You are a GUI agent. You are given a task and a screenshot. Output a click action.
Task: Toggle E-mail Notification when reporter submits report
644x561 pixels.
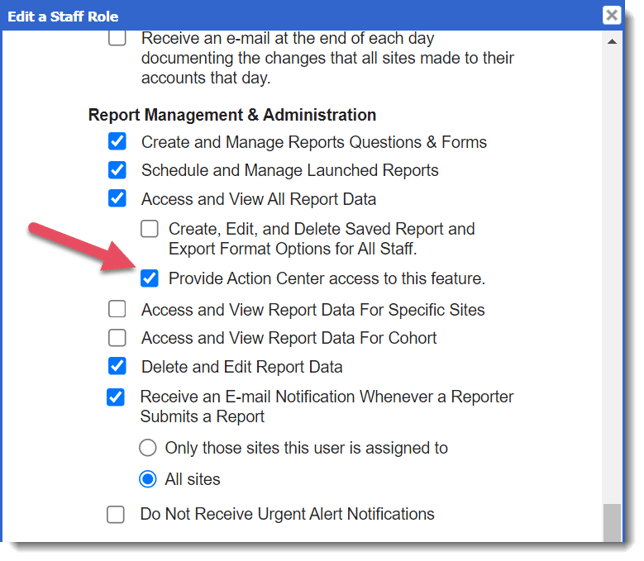tap(117, 397)
